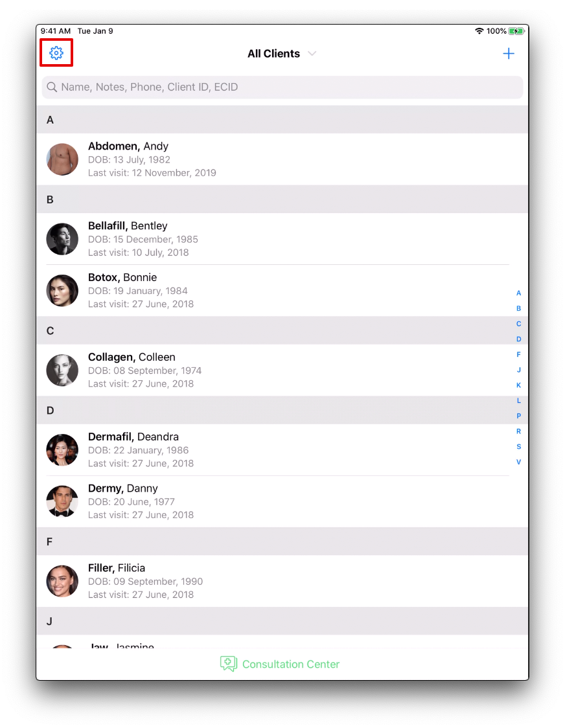Tap Deandra Dermafil's avatar thumbnail

point(62,450)
